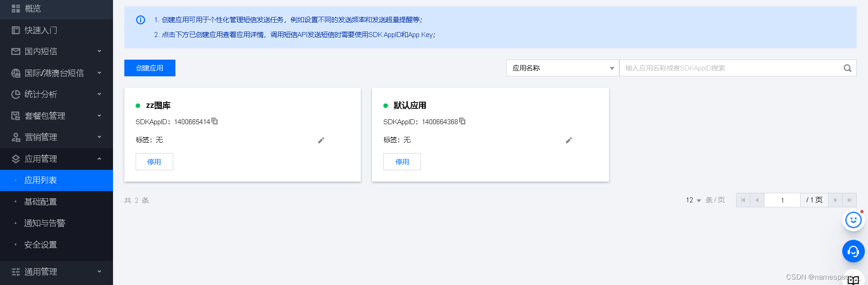Click the 通用管理 sliders icon
The width and height of the screenshot is (868, 285).
(x=16, y=272)
